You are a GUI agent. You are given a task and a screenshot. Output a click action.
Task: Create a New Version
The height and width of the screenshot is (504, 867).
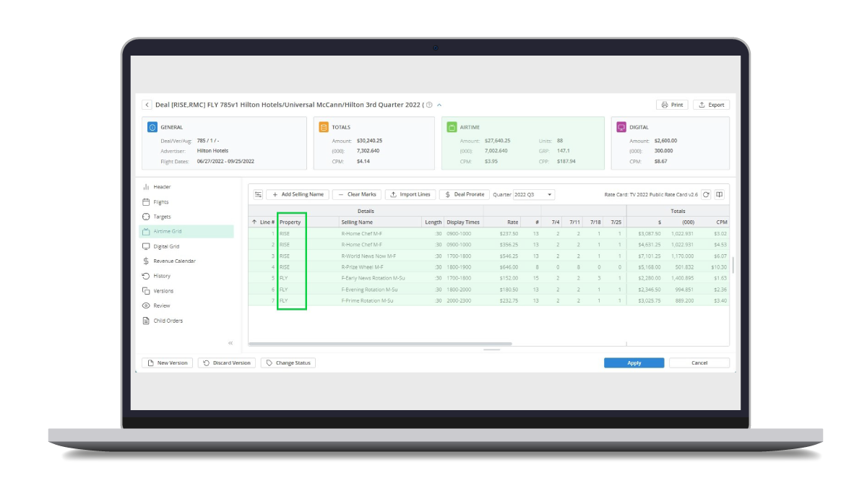(x=167, y=362)
